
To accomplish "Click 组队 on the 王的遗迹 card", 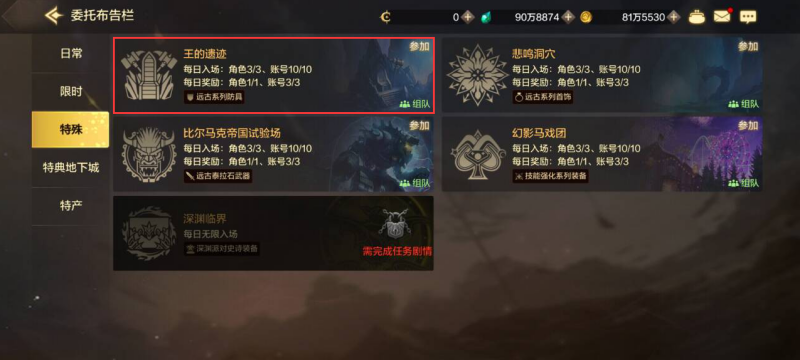I will (x=415, y=104).
